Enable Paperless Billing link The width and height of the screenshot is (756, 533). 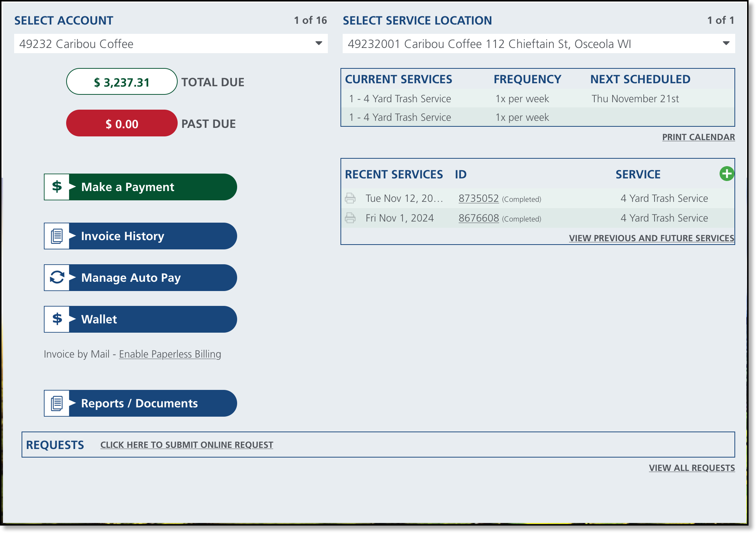(170, 354)
